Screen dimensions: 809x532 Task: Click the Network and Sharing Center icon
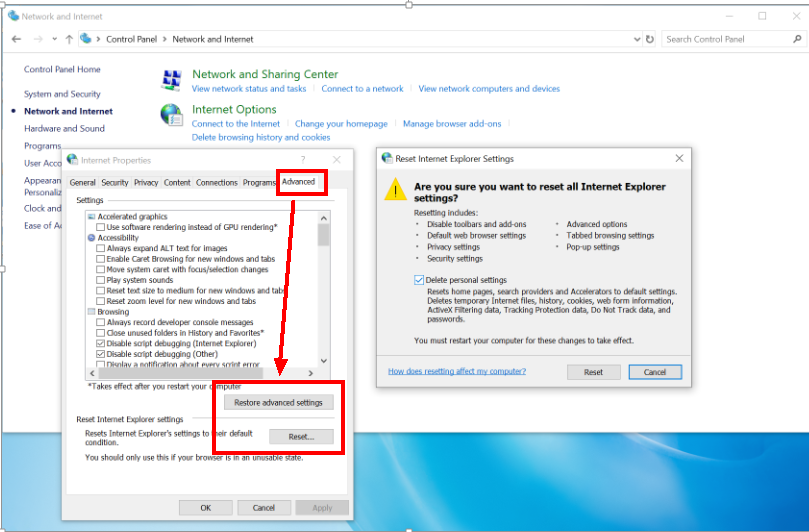(173, 80)
